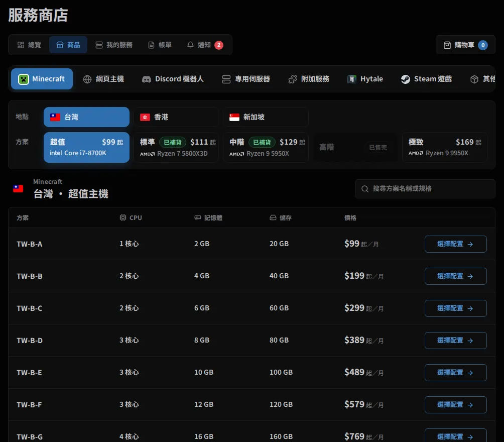504x442 pixels.
Task: Click the cart count badge 0
Action: click(483, 45)
